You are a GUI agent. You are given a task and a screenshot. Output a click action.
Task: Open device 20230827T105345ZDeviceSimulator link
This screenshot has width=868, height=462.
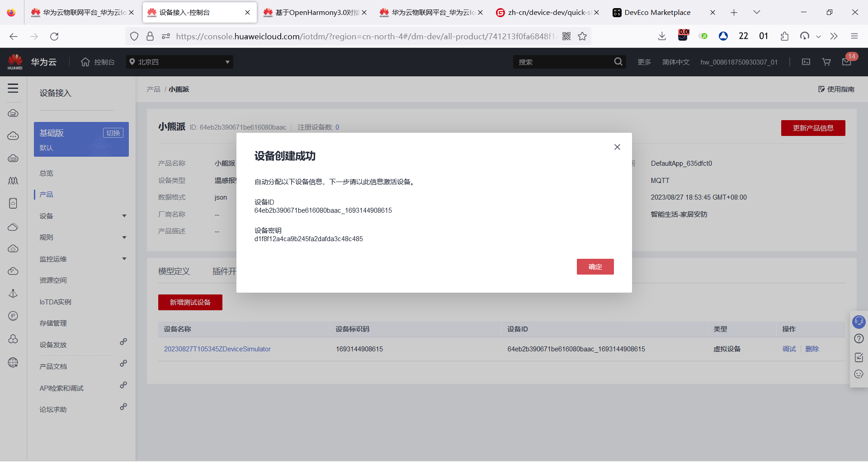(217, 349)
